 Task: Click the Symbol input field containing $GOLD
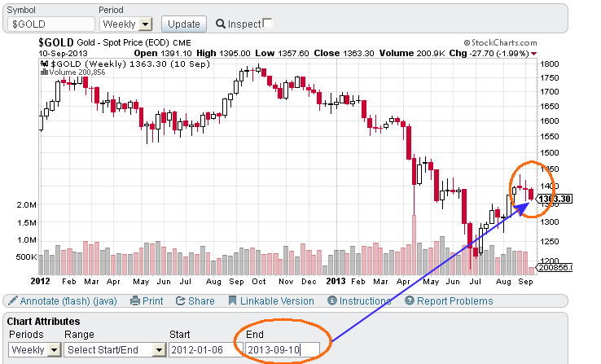point(51,24)
